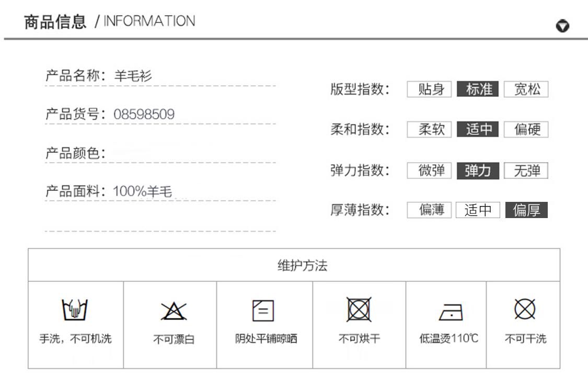This screenshot has height=387, width=588.
Task: Pick the 偏厚 thickness option
Action: click(x=526, y=210)
